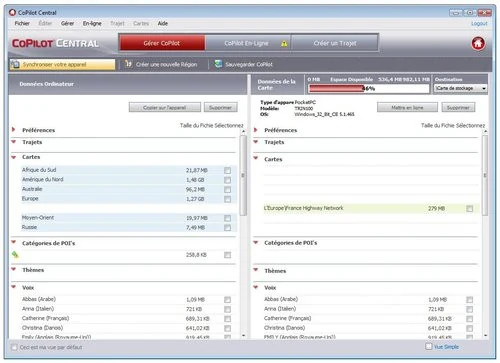Select Amérique du Nord map row
This screenshot has height=363, width=500.
(x=129, y=180)
